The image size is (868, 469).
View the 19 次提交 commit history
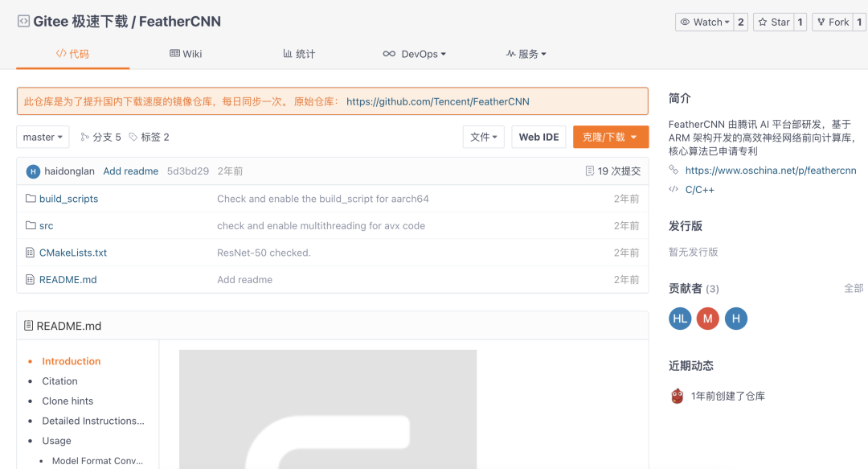(613, 171)
